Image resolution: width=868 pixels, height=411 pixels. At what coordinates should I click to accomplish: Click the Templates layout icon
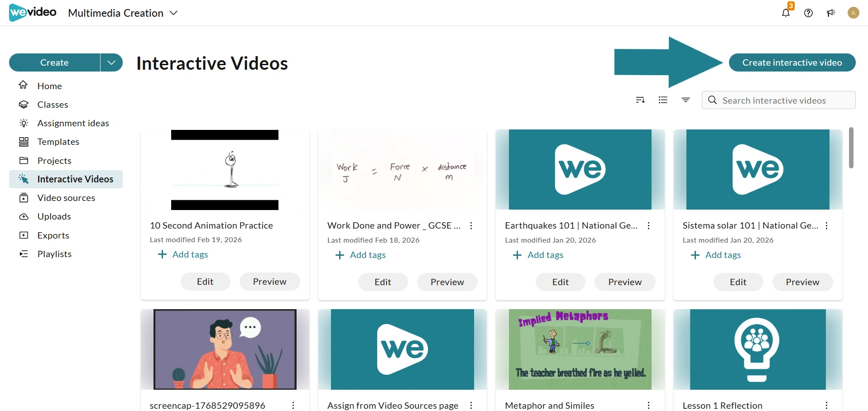pyautogui.click(x=24, y=142)
